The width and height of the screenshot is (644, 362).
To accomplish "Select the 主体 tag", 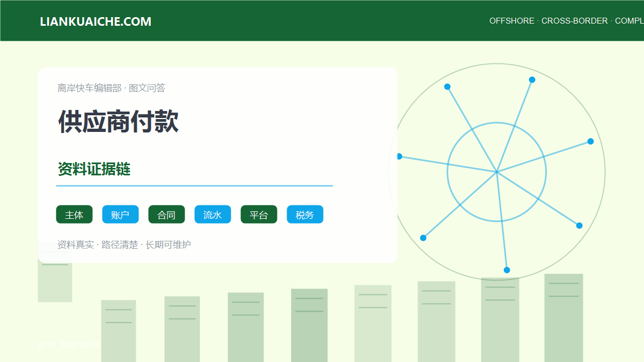I will point(74,215).
